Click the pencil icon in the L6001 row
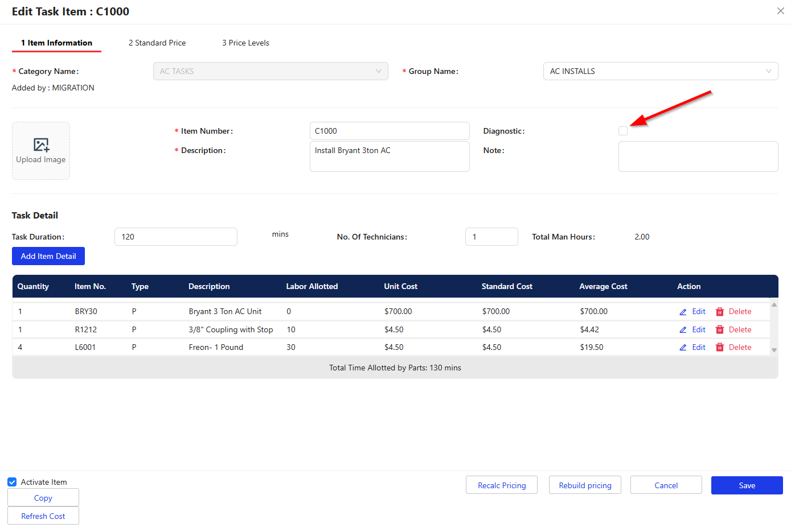Screen dimensions: 791x532 [683, 348]
